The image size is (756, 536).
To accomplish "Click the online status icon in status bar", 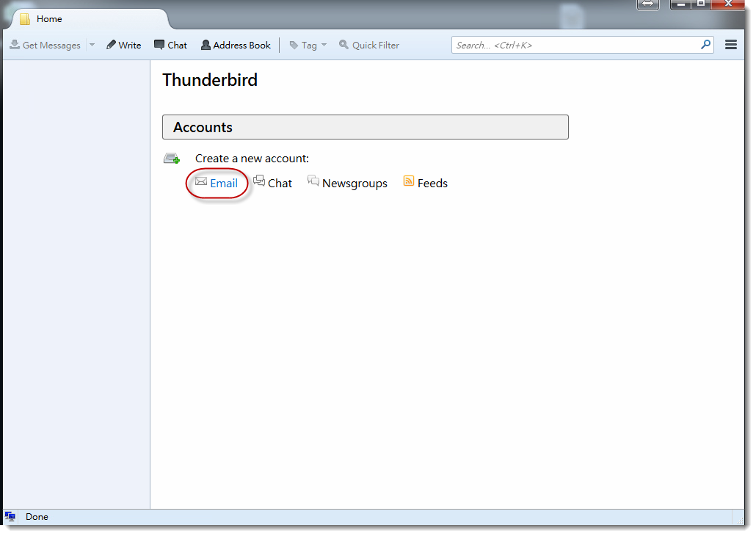I will (10, 517).
